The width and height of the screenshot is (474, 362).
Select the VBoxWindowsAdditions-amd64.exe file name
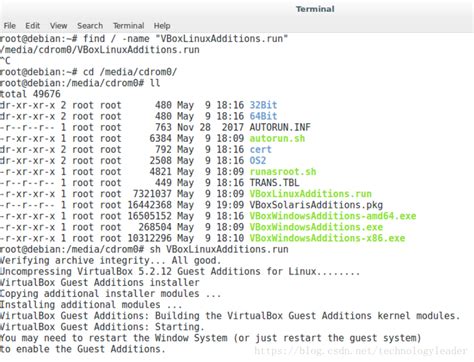coord(333,216)
